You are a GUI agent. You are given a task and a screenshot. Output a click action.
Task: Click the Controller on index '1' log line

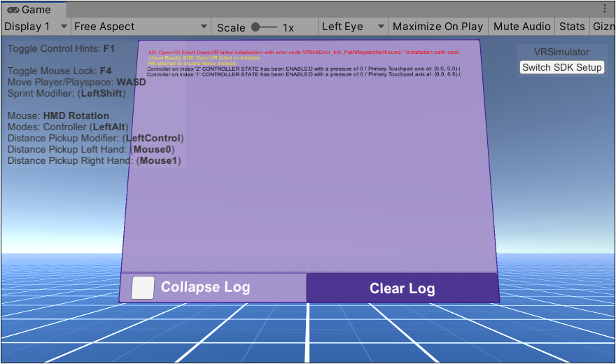304,74
